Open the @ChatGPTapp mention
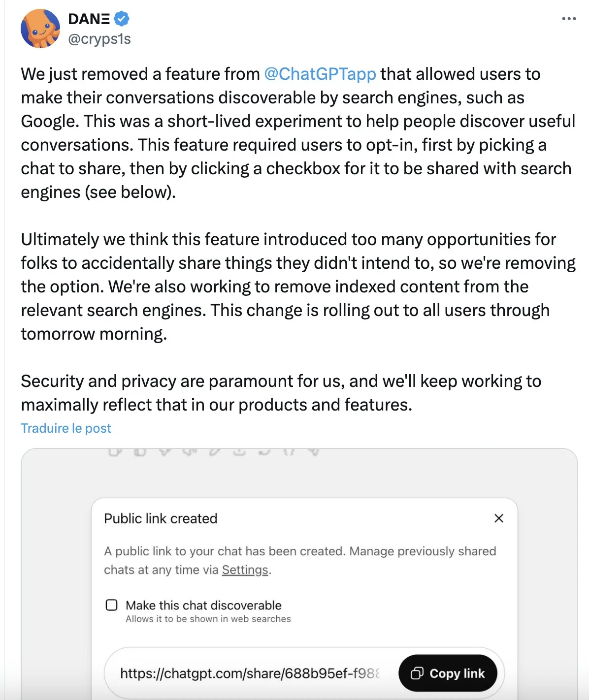 click(x=320, y=74)
